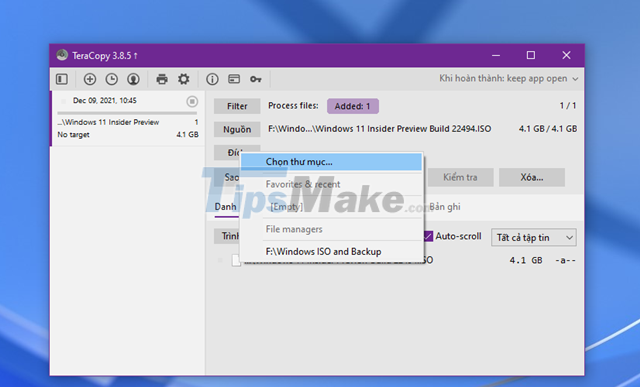640x387 pixels.
Task: Click the 'Added: 1' status badge
Action: [x=353, y=106]
